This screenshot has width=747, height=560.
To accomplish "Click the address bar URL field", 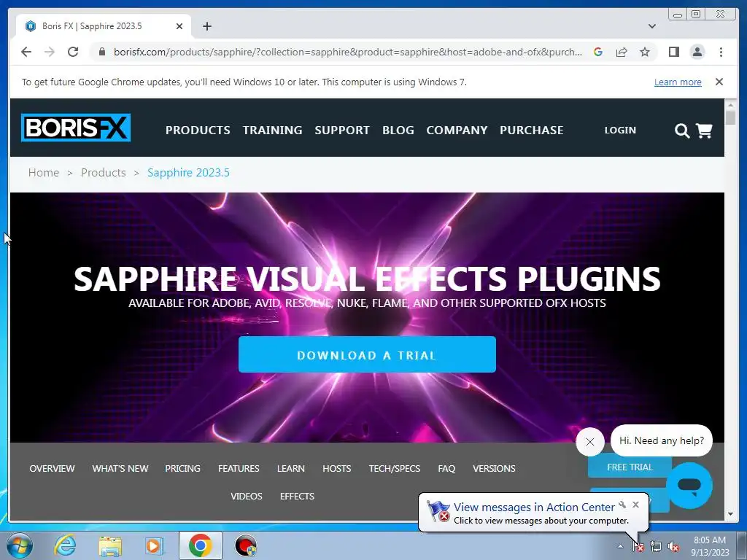I will (348, 52).
